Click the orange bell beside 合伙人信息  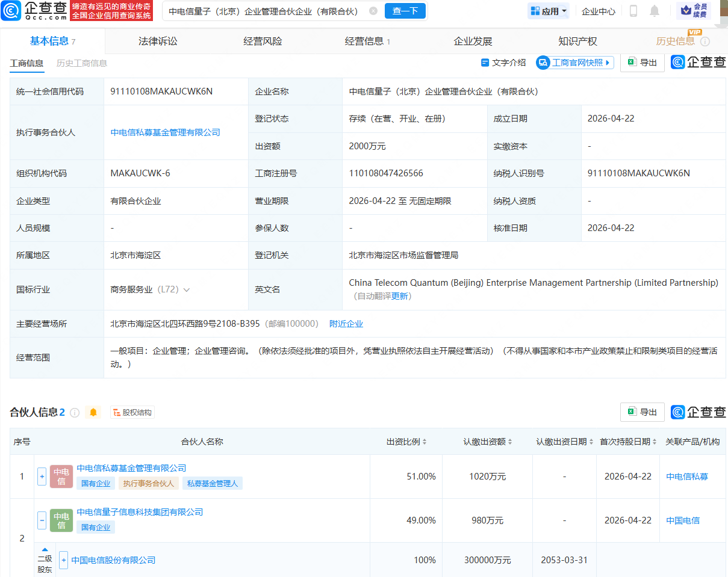pyautogui.click(x=93, y=412)
